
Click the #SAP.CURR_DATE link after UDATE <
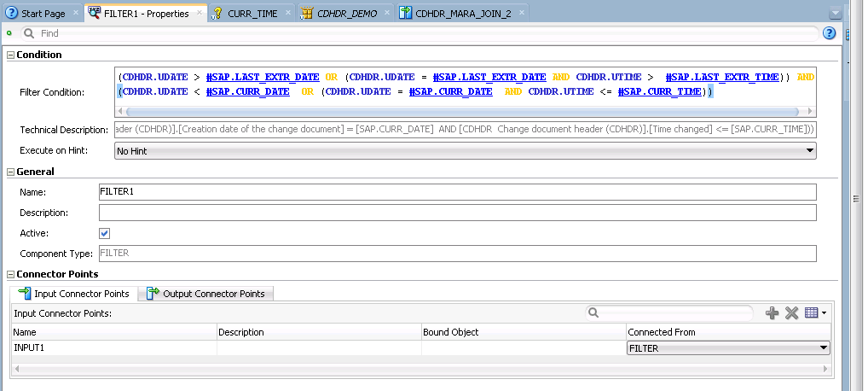point(247,91)
